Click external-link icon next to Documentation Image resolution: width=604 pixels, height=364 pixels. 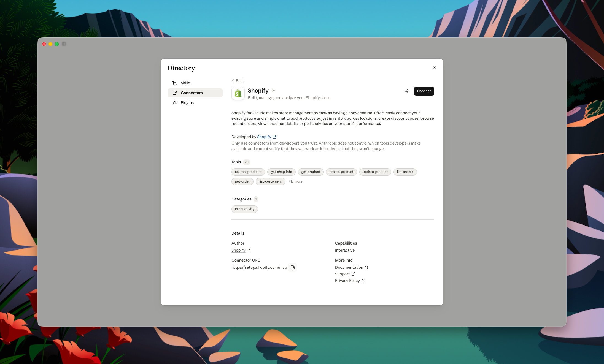[x=366, y=267]
